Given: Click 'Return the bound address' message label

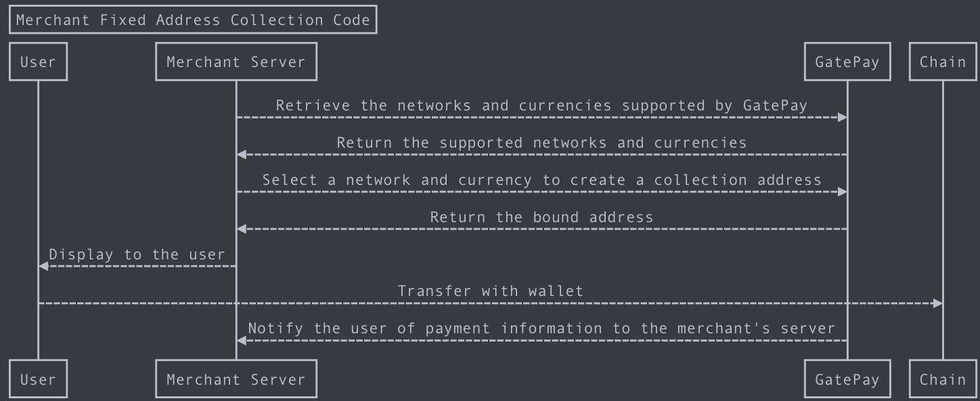Looking at the screenshot, I should coord(541,217).
